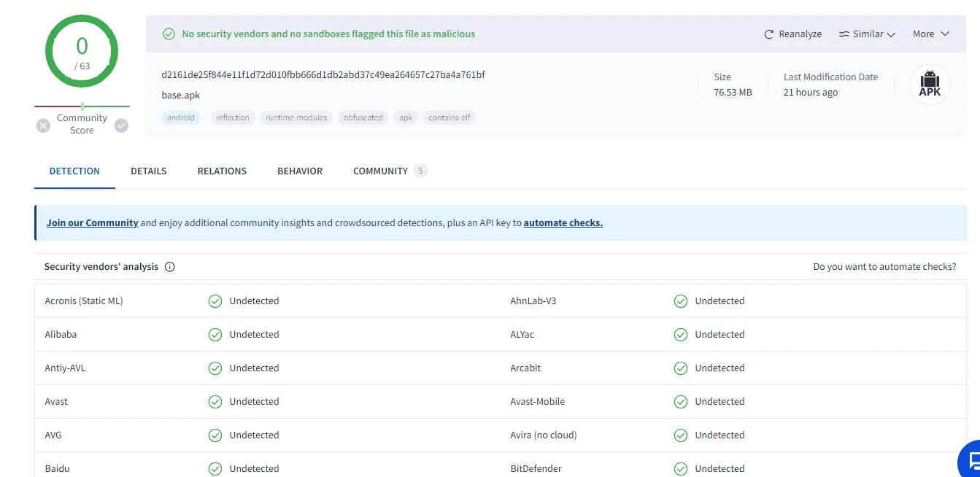Click the BitDefender undetected check icon
This screenshot has height=477, width=980.
tap(681, 469)
